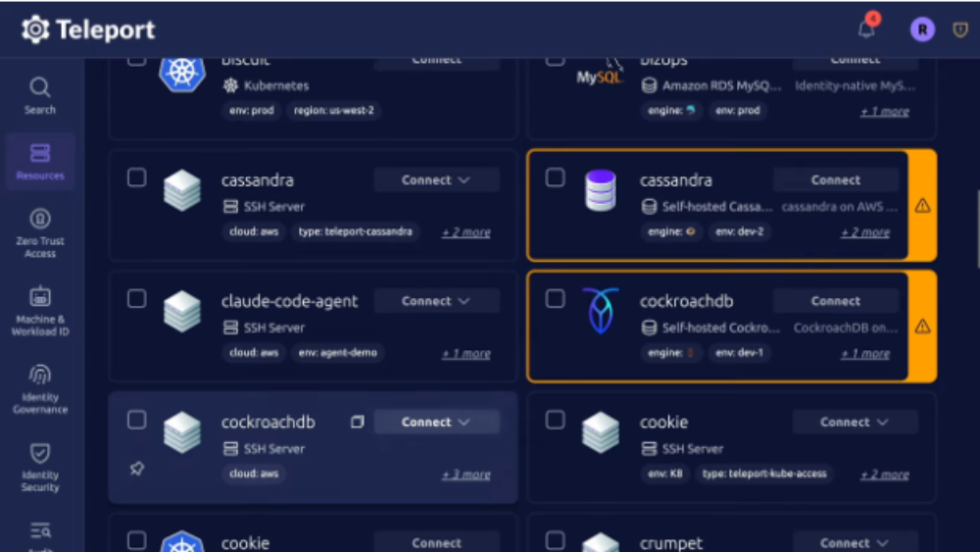The height and width of the screenshot is (552, 980).
Task: Click the cassandra SSH server stack icon
Action: pos(182,190)
